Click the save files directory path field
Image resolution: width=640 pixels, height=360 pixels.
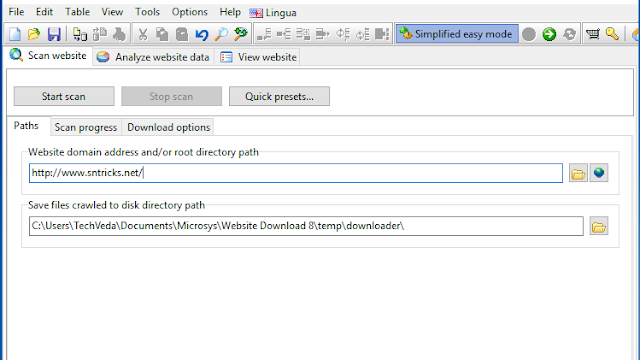point(306,226)
